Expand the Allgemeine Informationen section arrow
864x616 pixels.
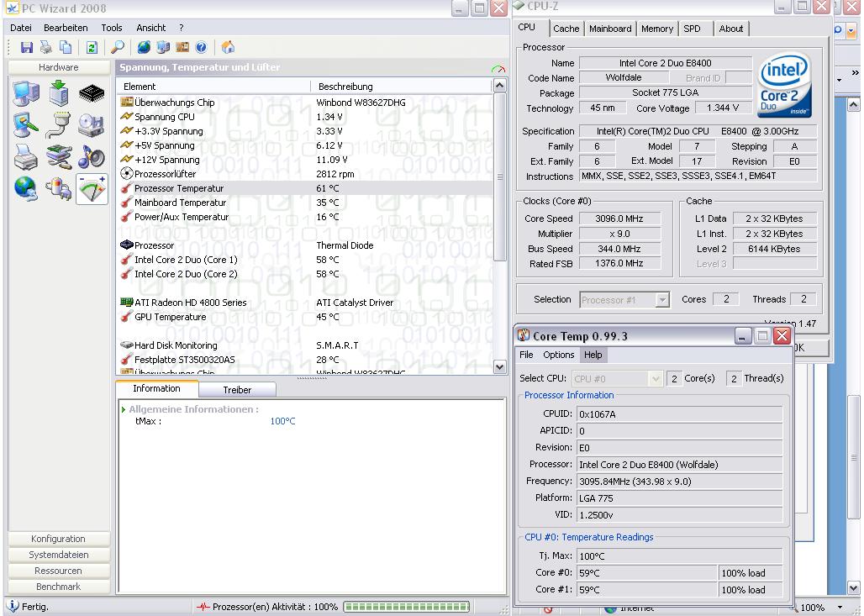click(x=124, y=409)
